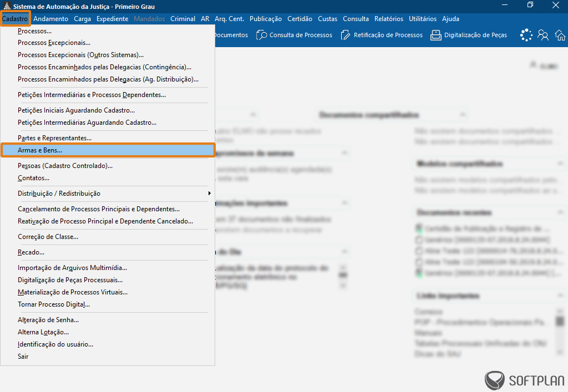Click the Consulta de Processos toolbar label
The image size is (568, 392).
coord(301,35)
